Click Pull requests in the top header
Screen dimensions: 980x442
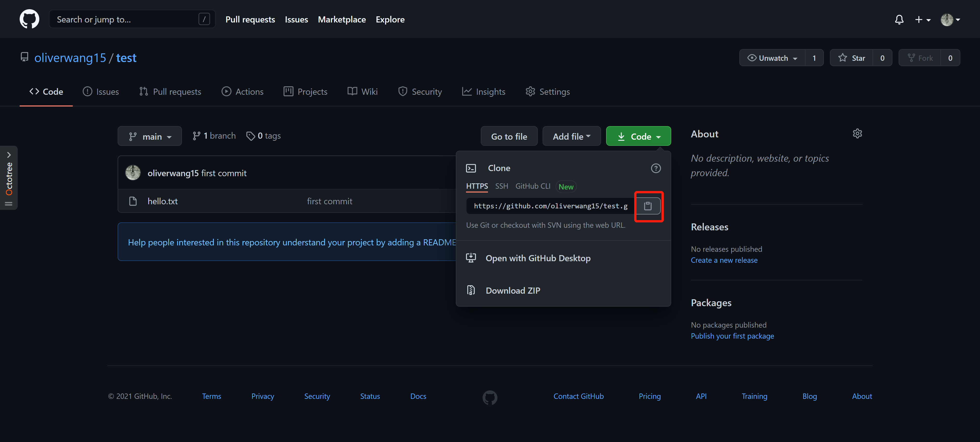point(250,19)
